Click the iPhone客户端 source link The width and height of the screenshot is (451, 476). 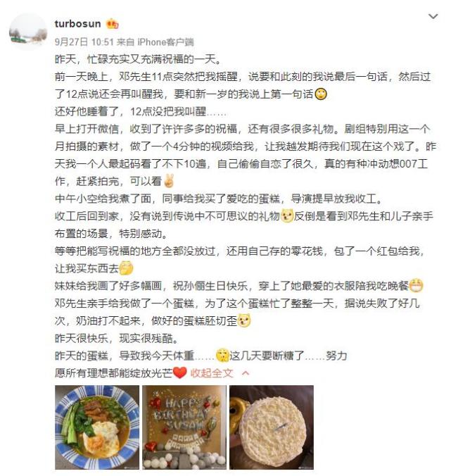point(165,42)
